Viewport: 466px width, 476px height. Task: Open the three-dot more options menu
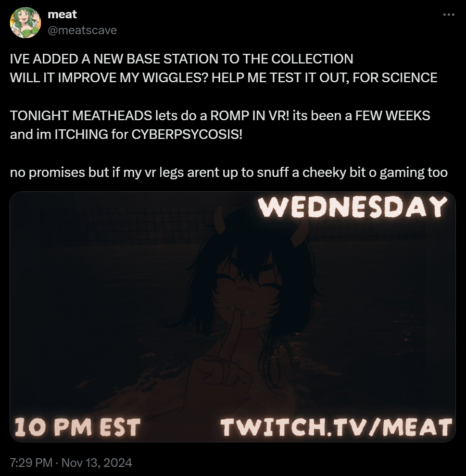coord(448,14)
